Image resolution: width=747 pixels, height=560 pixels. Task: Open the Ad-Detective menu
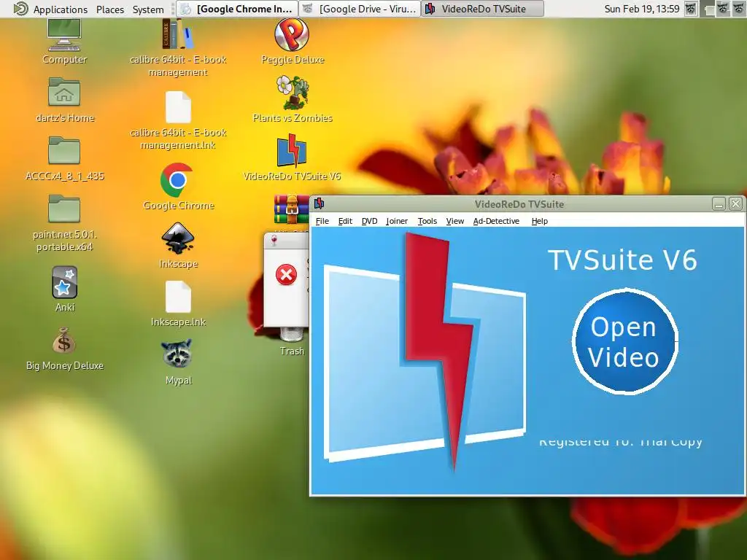pyautogui.click(x=496, y=221)
